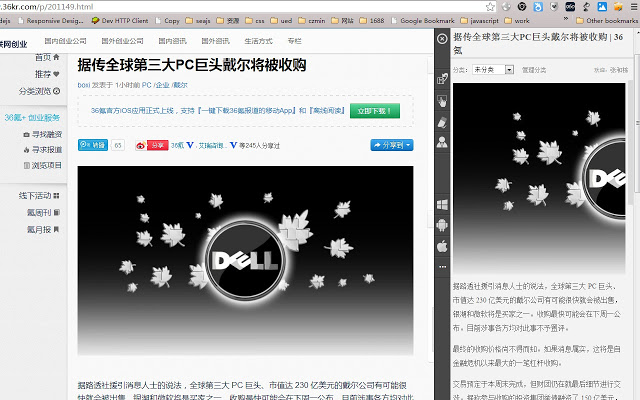Click the blue rabbit-like extension icon in the toolbar
The width and height of the screenshot is (640, 400).
pyautogui.click(x=538, y=7)
